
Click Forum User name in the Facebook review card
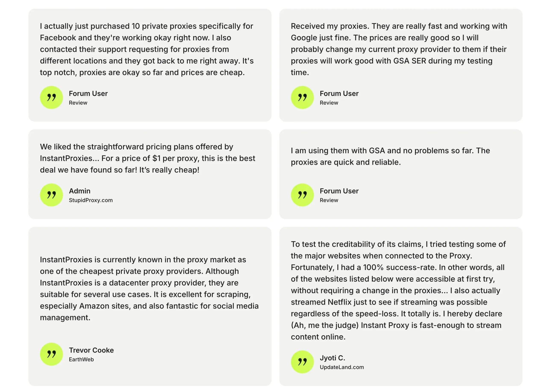click(x=88, y=94)
